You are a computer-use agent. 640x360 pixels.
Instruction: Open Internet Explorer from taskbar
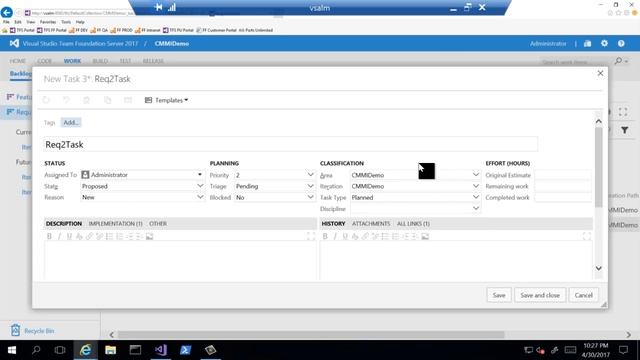coord(85,350)
